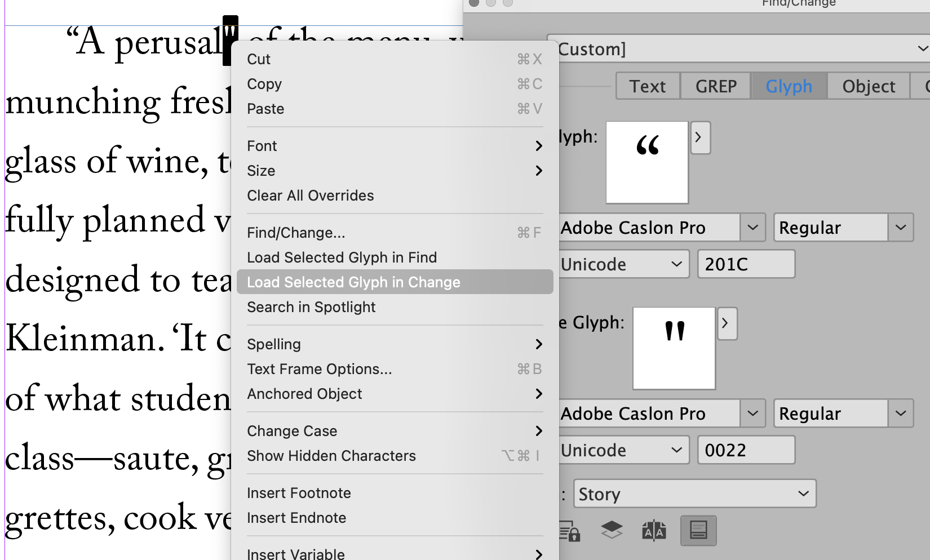Deselect the highlighted Include Footnotes icon
This screenshot has width=930, height=560.
coord(698,530)
